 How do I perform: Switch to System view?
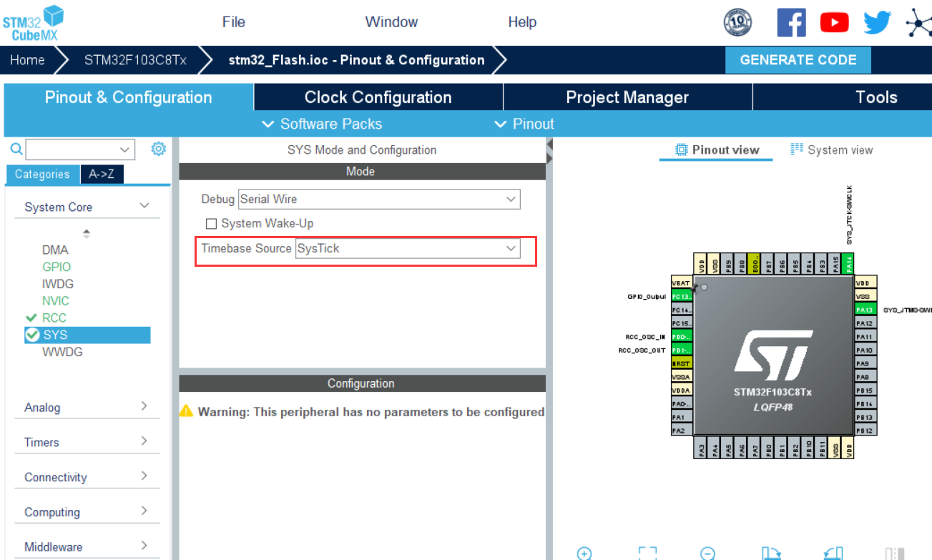pyautogui.click(x=832, y=149)
